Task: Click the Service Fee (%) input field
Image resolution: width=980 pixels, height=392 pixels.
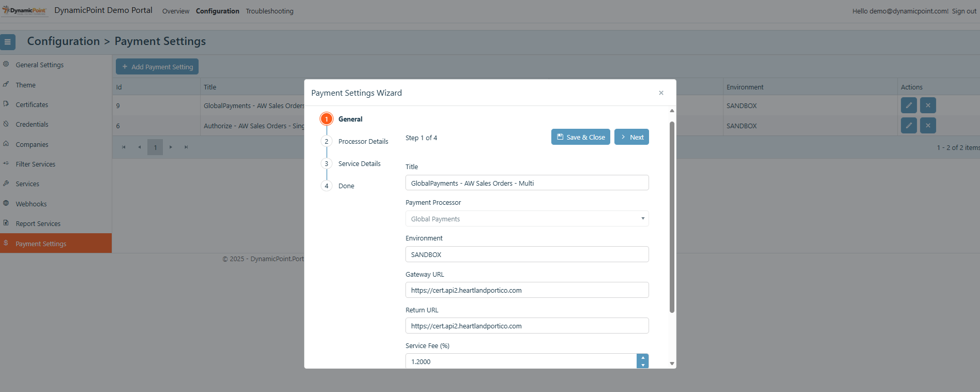Action: (x=521, y=361)
